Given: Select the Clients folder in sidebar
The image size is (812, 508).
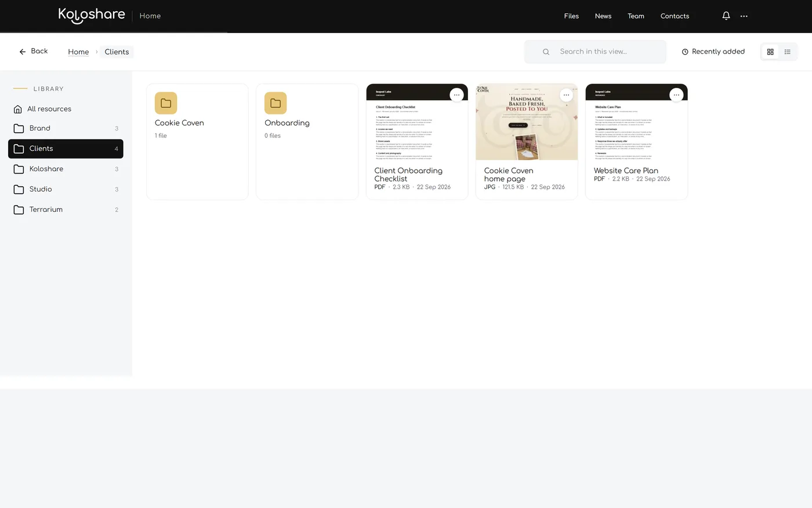Looking at the screenshot, I should point(66,149).
